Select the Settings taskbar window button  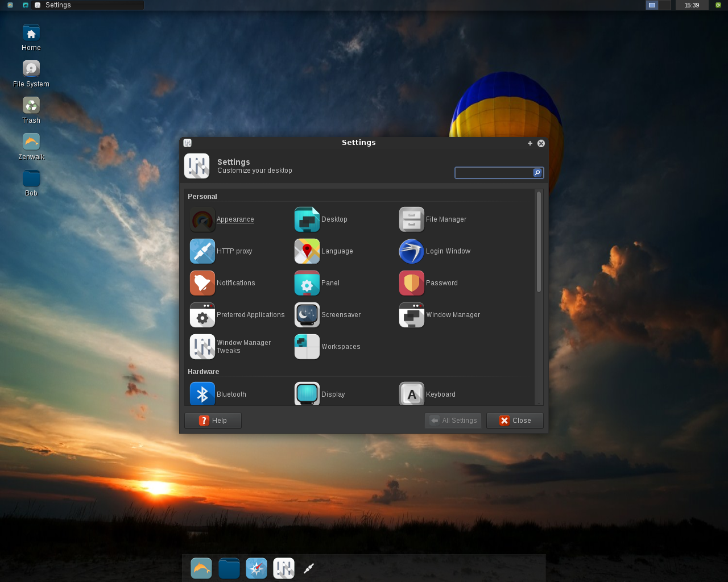tap(88, 5)
